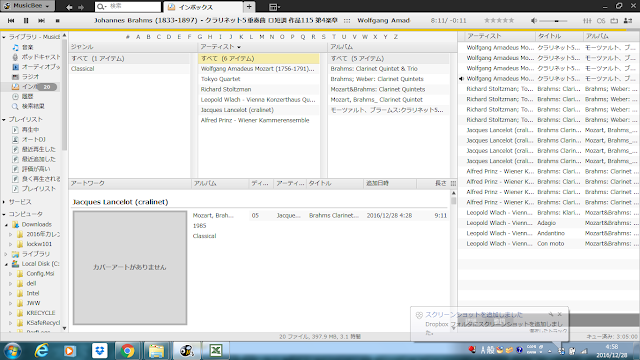Viewport: 640px width, 360px height.
Task: Toggle the Last.fm scrobble icon
Action: pyautogui.click(x=601, y=20)
